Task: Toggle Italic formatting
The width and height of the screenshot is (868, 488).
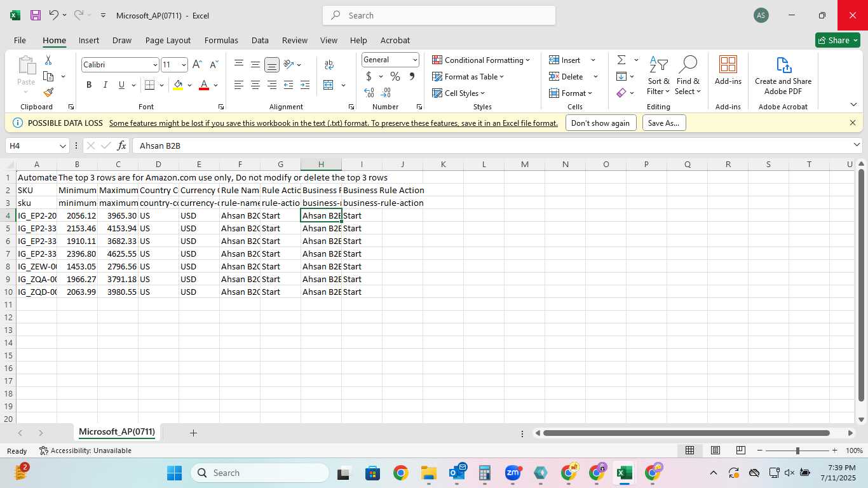Action: tap(105, 85)
